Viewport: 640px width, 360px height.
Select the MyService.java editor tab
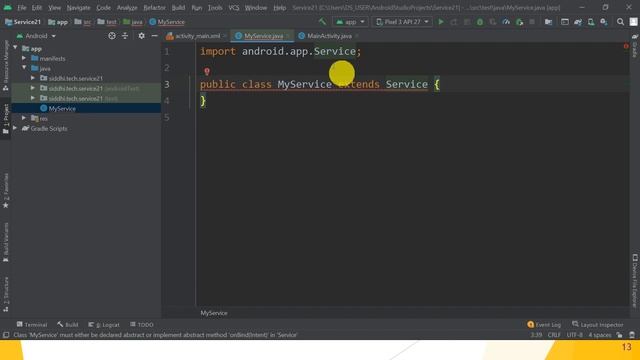(261, 36)
